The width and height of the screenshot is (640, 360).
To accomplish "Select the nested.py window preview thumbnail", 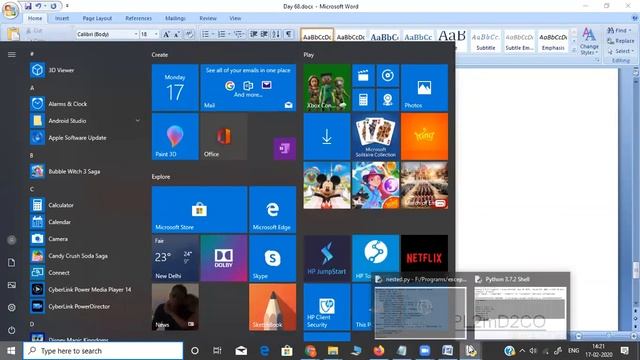I will pyautogui.click(x=420, y=313).
